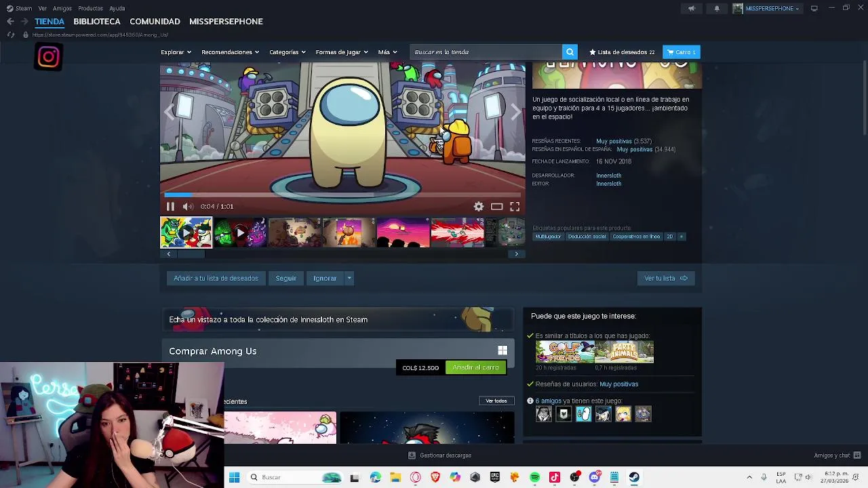The width and height of the screenshot is (868, 488).
Task: Click the Deducción social tag
Action: pos(587,237)
